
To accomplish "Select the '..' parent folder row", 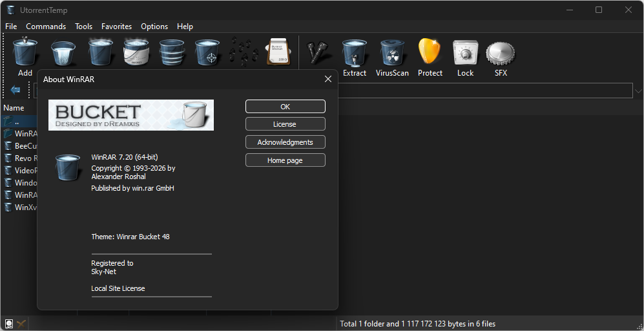I will pyautogui.click(x=19, y=121).
